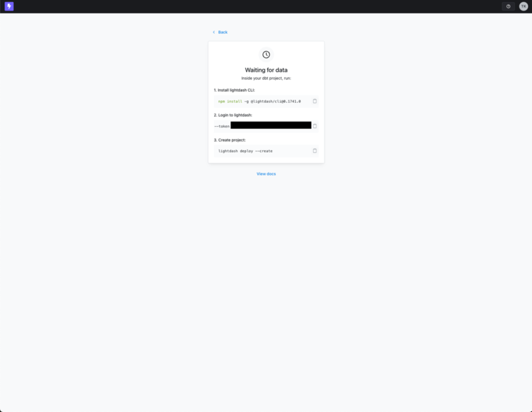Click the left chevron beside Back

[213, 32]
